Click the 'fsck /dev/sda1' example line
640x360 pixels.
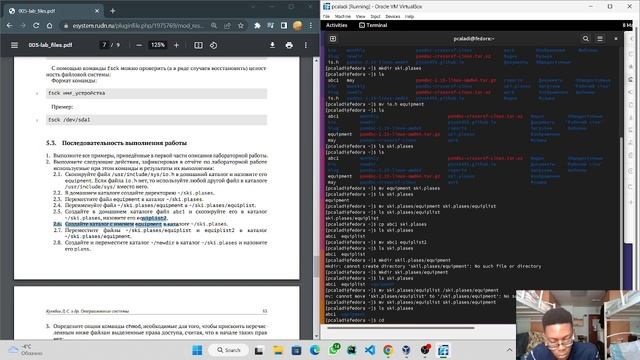coord(157,120)
